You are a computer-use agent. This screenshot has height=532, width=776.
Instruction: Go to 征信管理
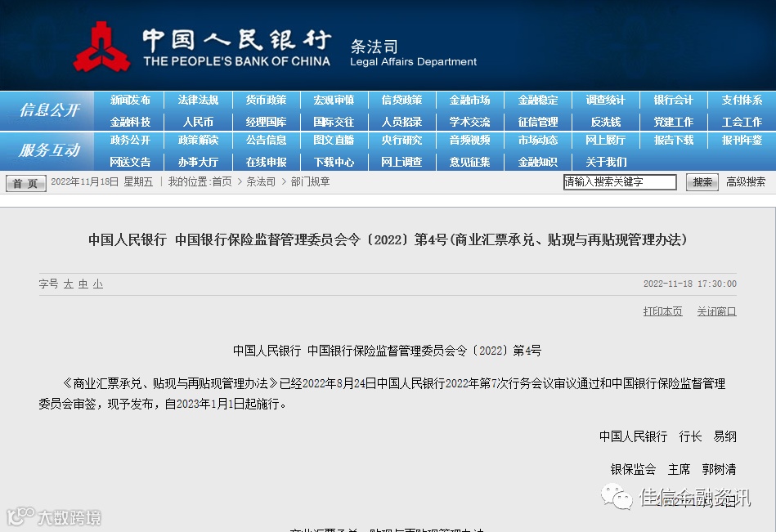[537, 122]
